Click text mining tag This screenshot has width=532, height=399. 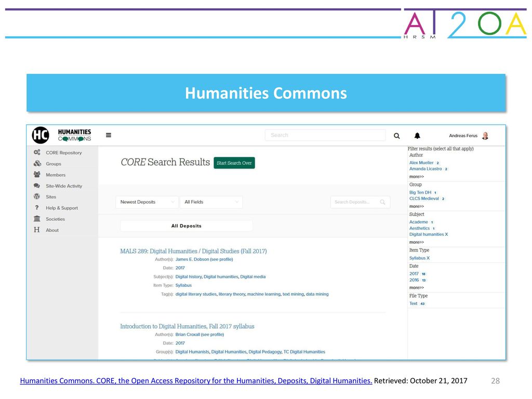tap(293, 294)
